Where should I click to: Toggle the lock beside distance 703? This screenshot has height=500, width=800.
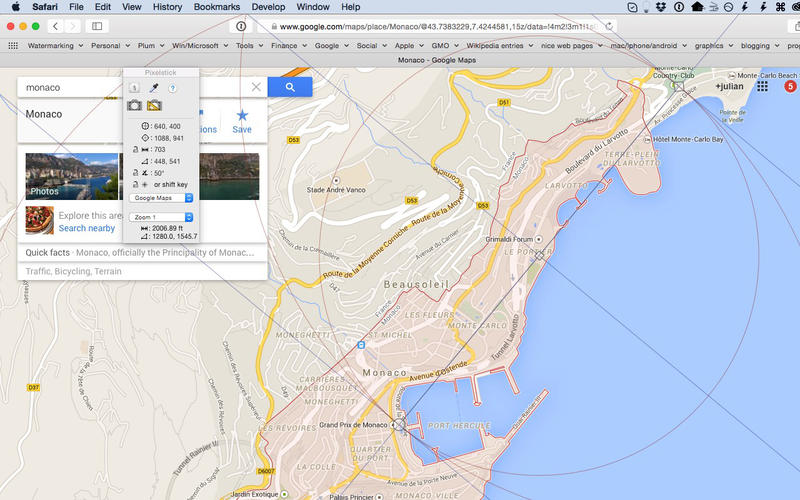[x=135, y=149]
